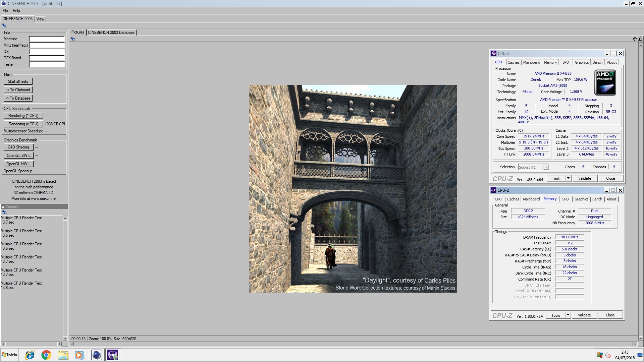Open Graphics tab in top CPU-Z window
The height and width of the screenshot is (362, 644).
coord(582,62)
